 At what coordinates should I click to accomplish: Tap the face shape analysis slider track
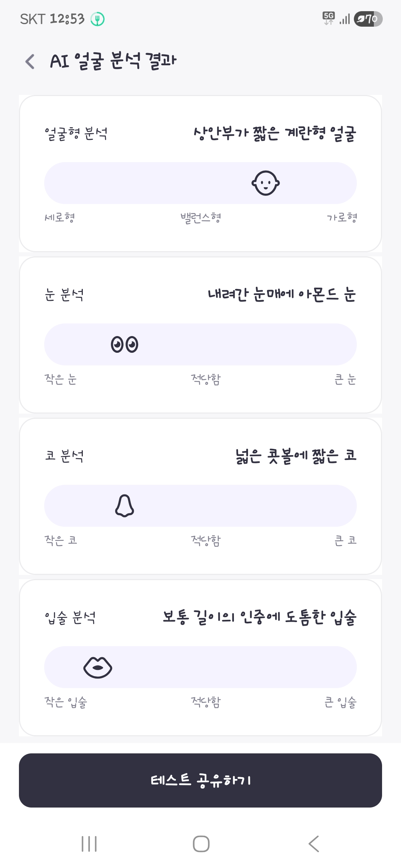(x=149, y=183)
